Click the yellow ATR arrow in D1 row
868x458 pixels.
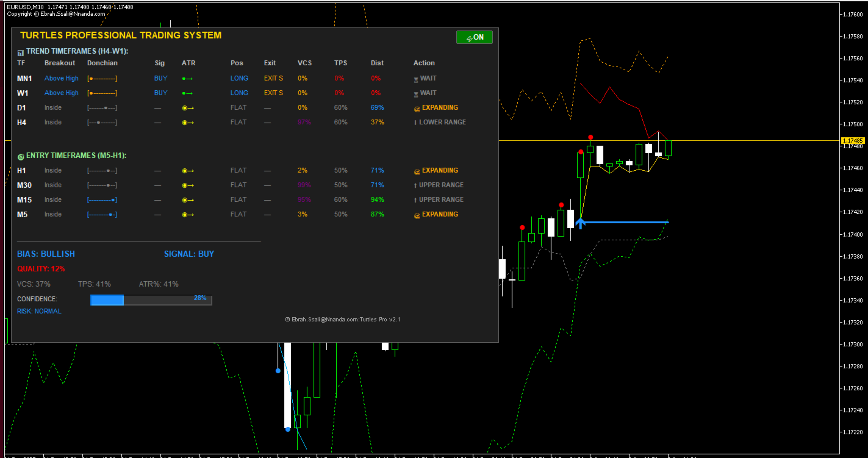coord(188,108)
